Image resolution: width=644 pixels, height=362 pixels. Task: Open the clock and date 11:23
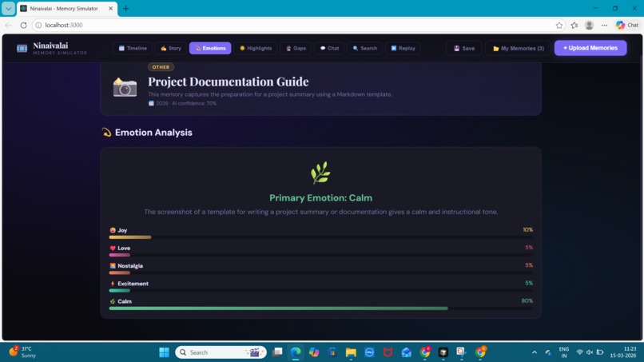point(623,352)
